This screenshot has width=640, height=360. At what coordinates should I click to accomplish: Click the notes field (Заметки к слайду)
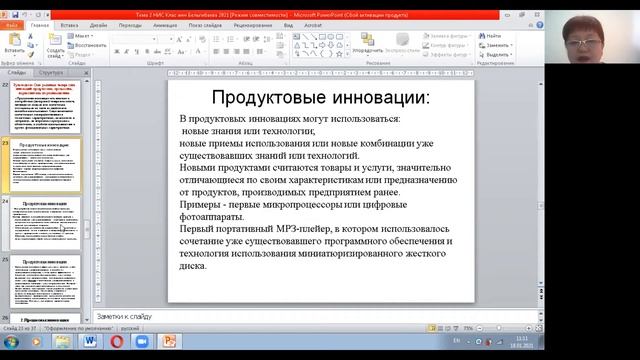click(315, 316)
